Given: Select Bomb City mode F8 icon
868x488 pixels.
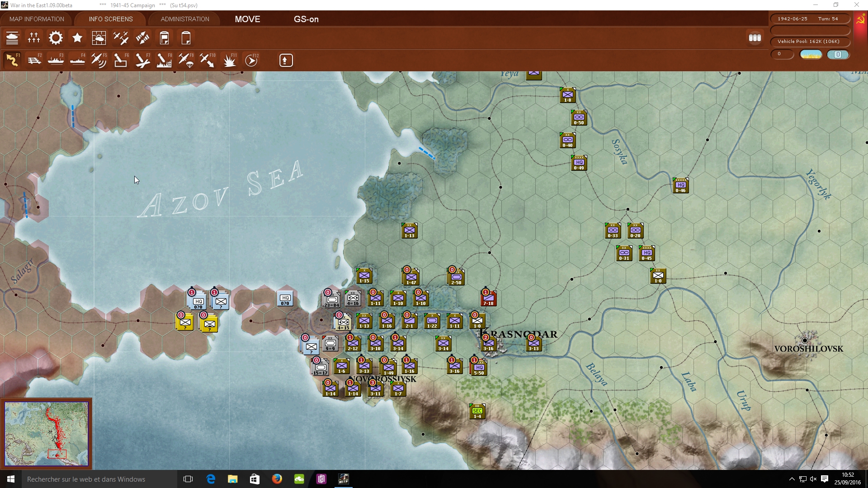Looking at the screenshot, I should tap(164, 60).
